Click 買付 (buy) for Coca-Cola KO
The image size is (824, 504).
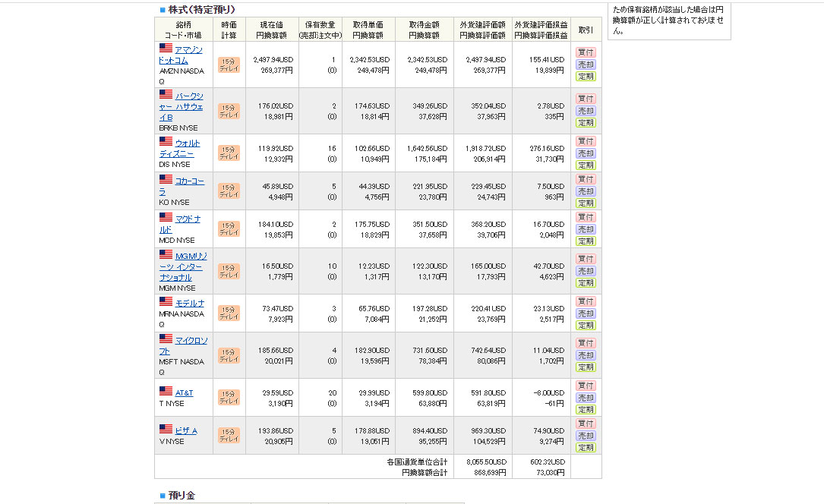[x=586, y=179]
